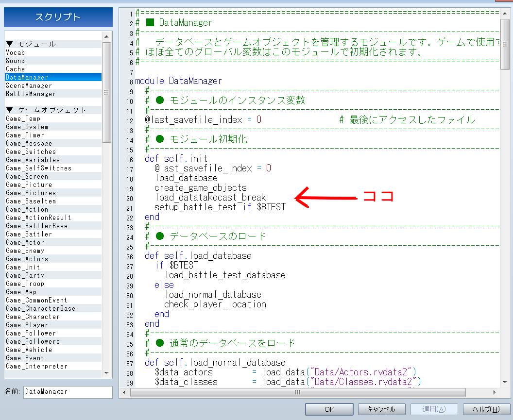Select Game_Pictures script

(x=53, y=193)
